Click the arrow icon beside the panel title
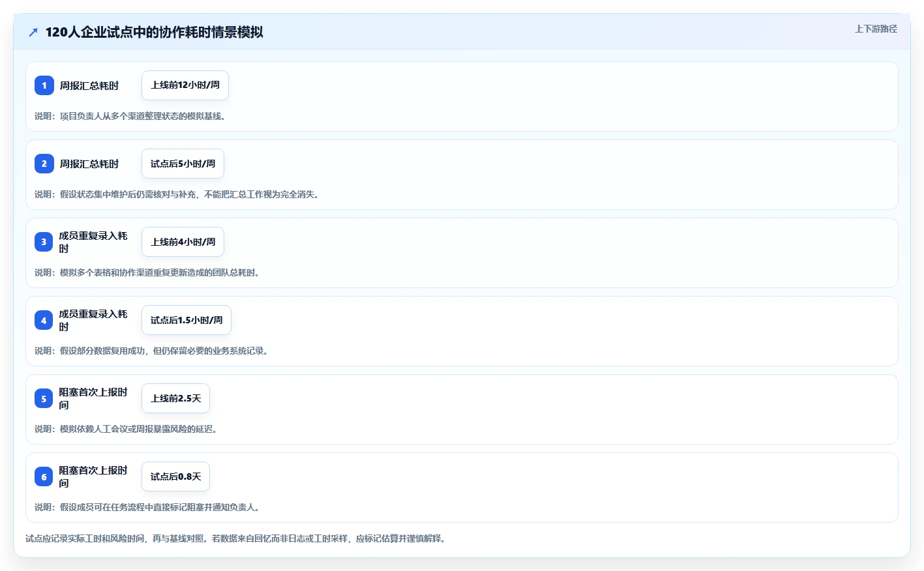The height and width of the screenshot is (571, 924). click(33, 32)
